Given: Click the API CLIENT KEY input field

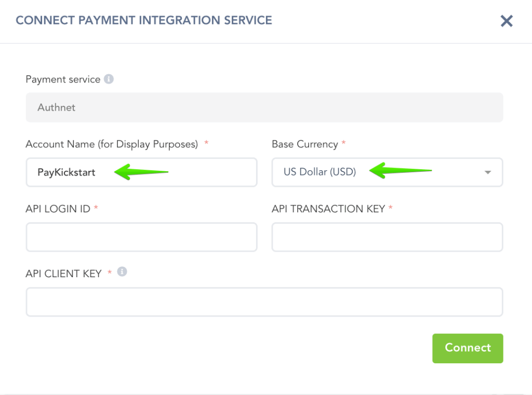Looking at the screenshot, I should pos(264,302).
